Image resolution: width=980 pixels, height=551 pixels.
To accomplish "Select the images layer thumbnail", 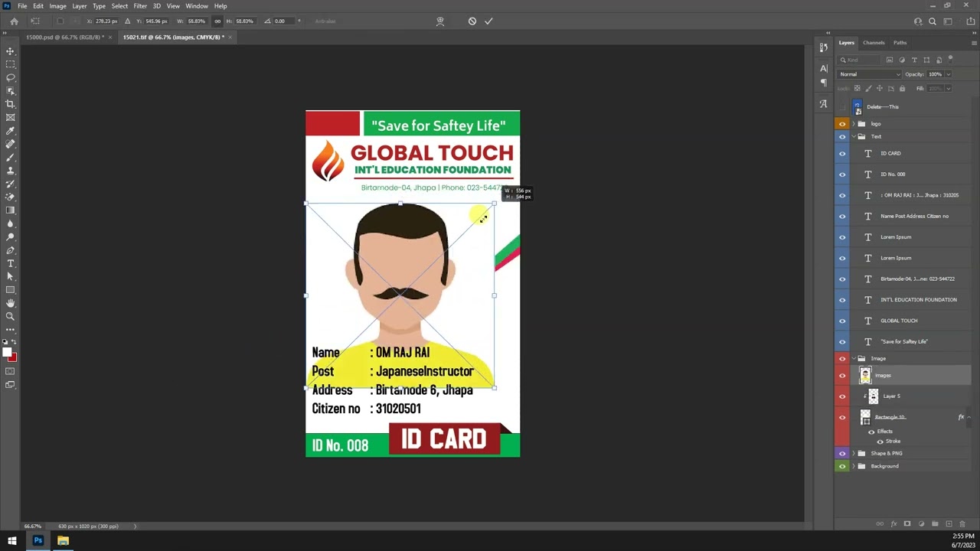I will click(865, 376).
